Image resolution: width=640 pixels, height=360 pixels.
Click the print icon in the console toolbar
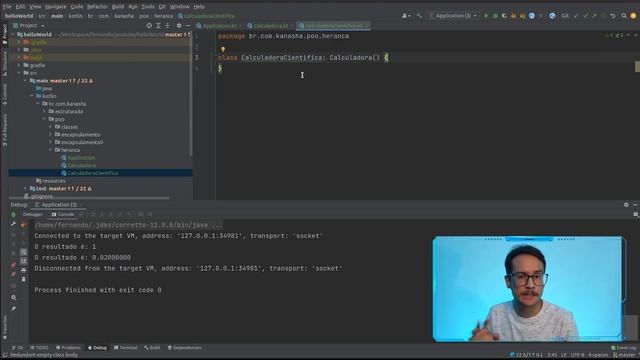point(24,270)
